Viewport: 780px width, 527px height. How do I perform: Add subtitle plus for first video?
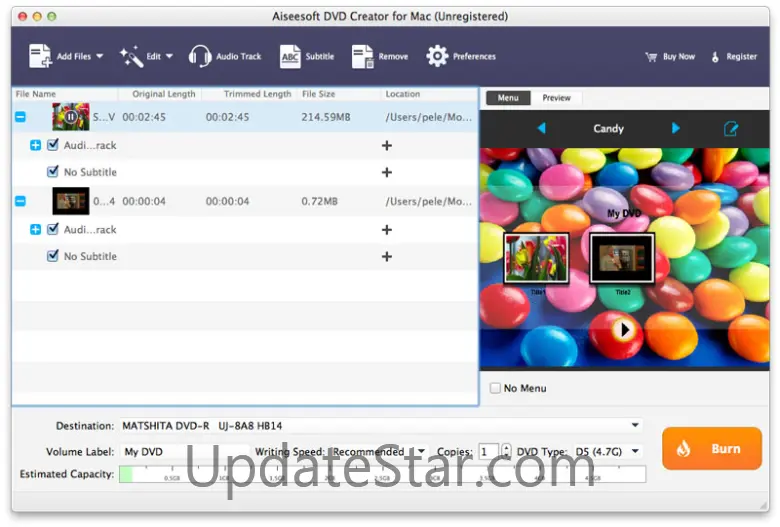[x=387, y=172]
